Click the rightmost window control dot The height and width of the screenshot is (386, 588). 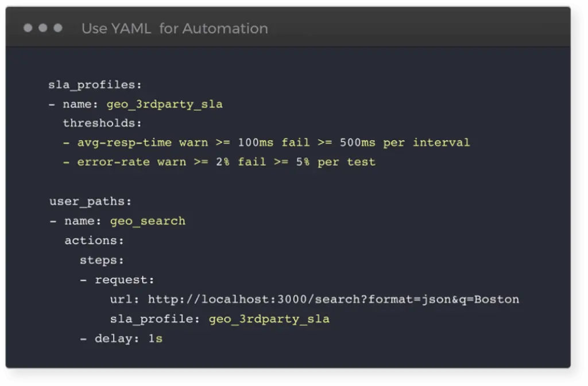58,28
